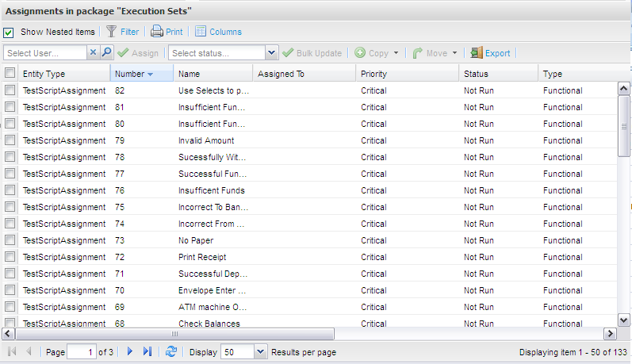The width and height of the screenshot is (632, 364).
Task: Open the results per page dropdown
Action: click(261, 351)
